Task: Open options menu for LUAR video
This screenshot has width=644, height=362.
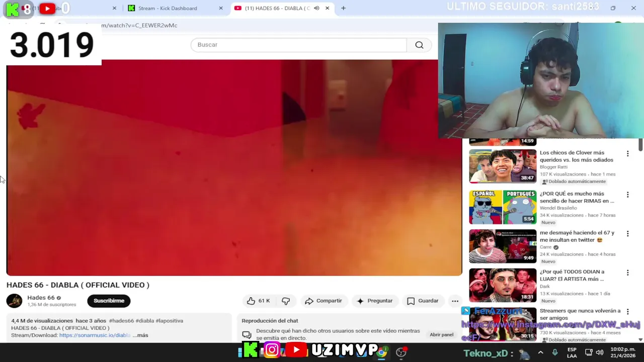Action: pyautogui.click(x=627, y=273)
